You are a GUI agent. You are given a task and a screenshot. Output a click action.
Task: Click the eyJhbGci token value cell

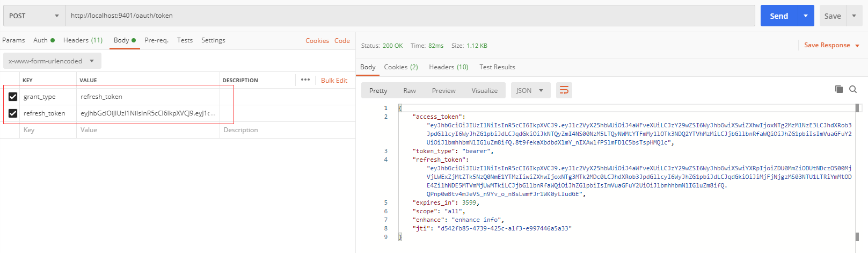click(148, 113)
